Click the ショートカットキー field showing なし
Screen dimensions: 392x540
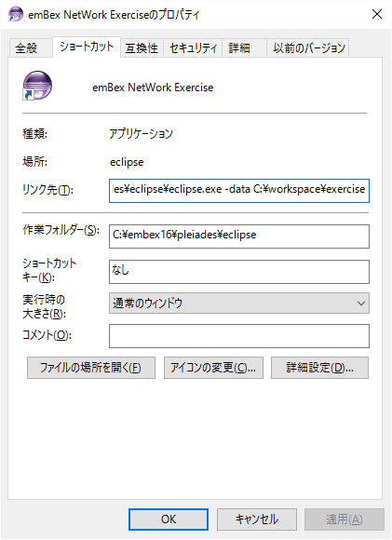pyautogui.click(x=239, y=272)
